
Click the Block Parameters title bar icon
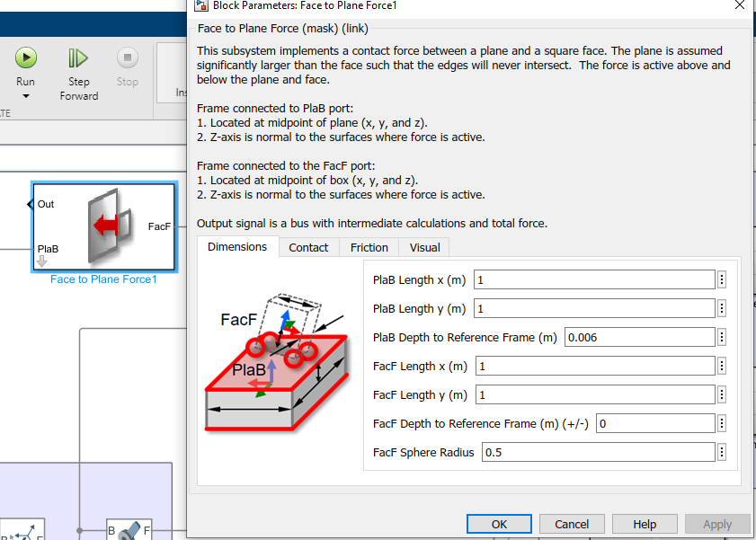pos(200,5)
